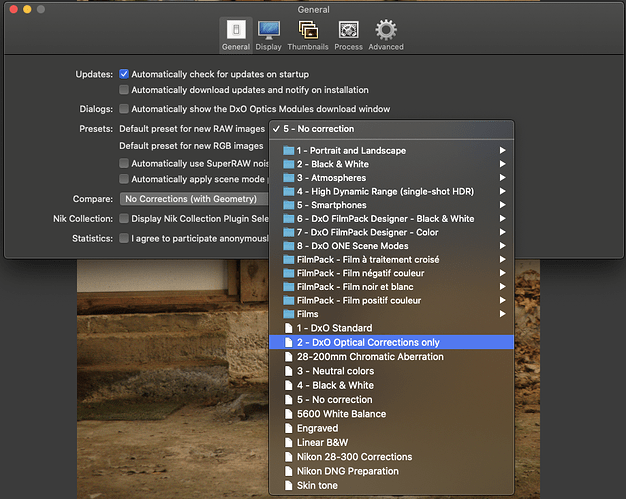
Task: Enable Automatically download updates and notify
Action: click(x=124, y=90)
